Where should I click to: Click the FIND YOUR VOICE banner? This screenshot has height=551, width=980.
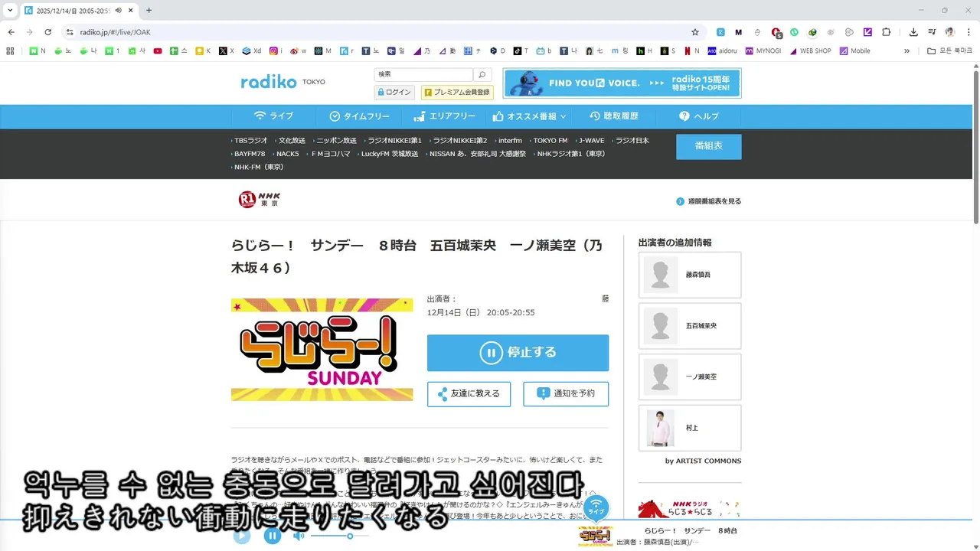tap(622, 83)
